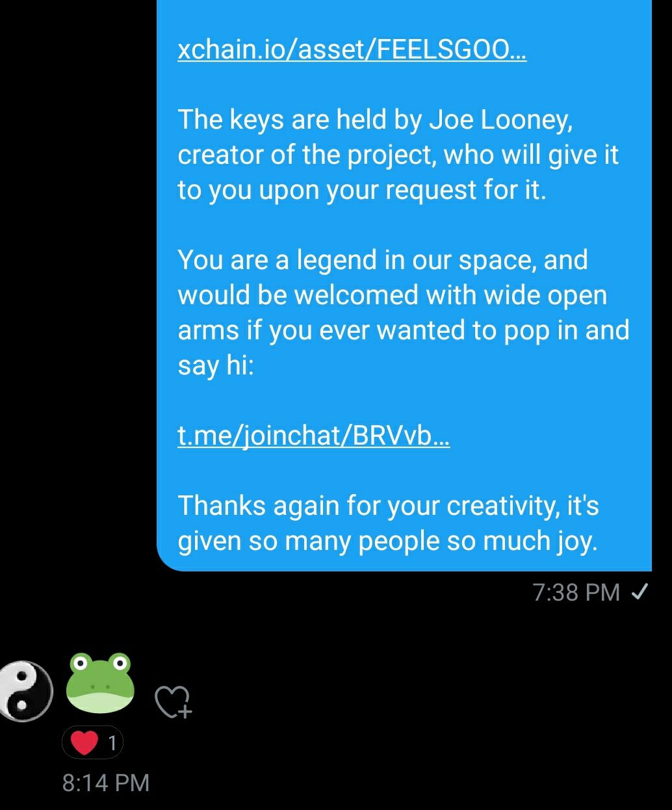This screenshot has height=810, width=672.
Task: Tap the green frog emoji message
Action: coord(100,683)
